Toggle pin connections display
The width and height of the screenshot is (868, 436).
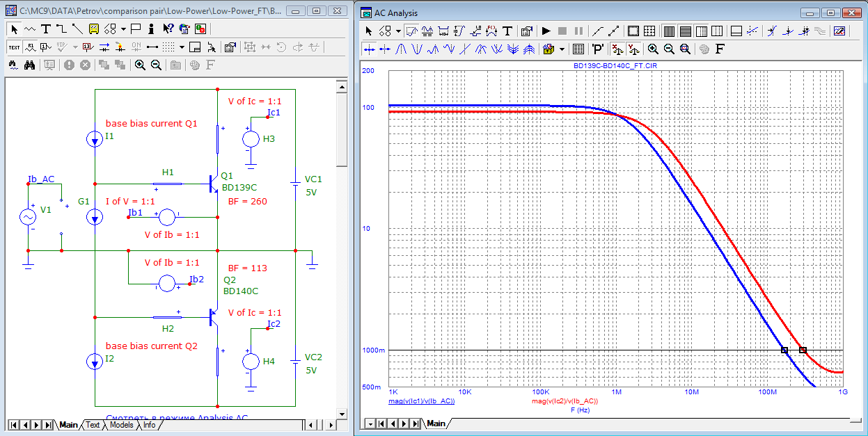click(x=152, y=47)
